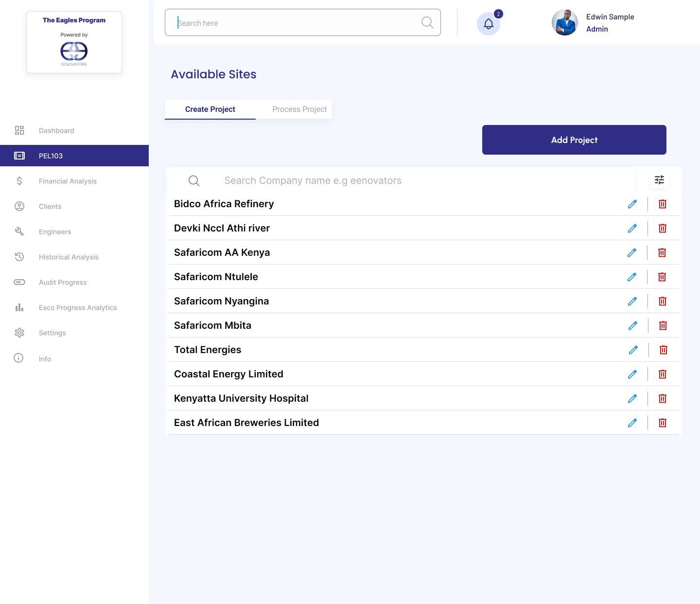Select East African Breweries Limited row

(x=423, y=423)
